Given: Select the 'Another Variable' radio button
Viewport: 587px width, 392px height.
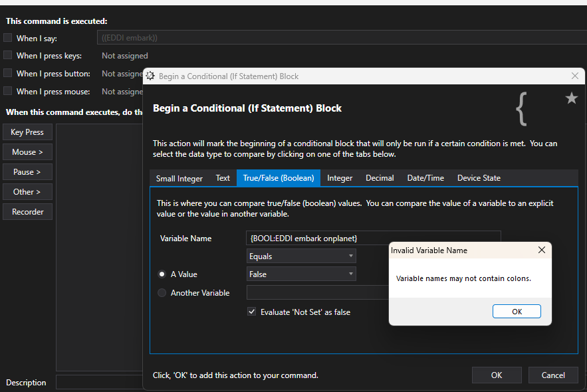Looking at the screenshot, I should (x=162, y=292).
